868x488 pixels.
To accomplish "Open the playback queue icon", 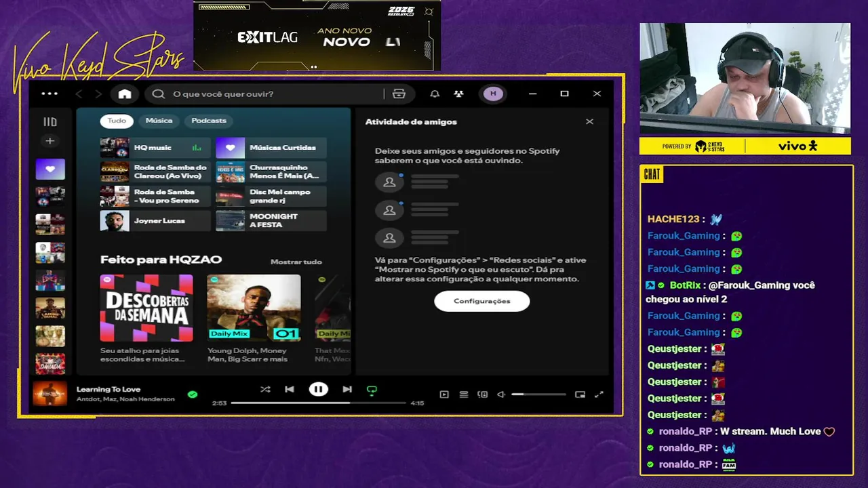I will pyautogui.click(x=464, y=394).
